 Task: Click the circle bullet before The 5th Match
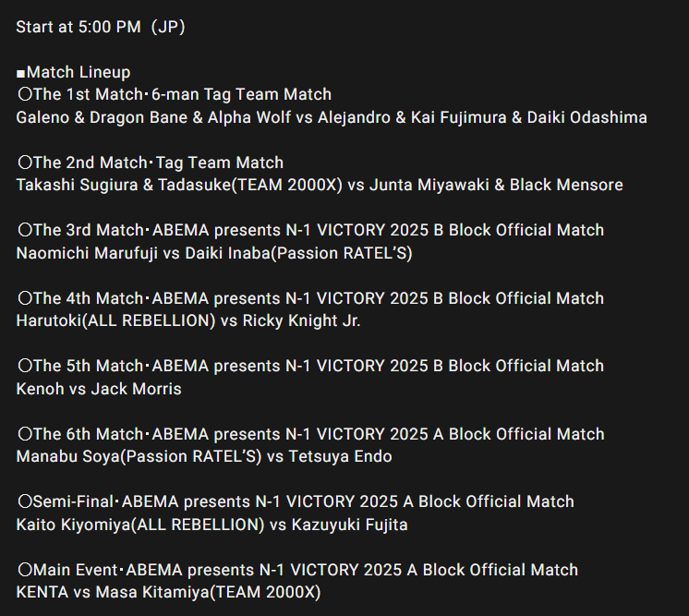(25, 365)
